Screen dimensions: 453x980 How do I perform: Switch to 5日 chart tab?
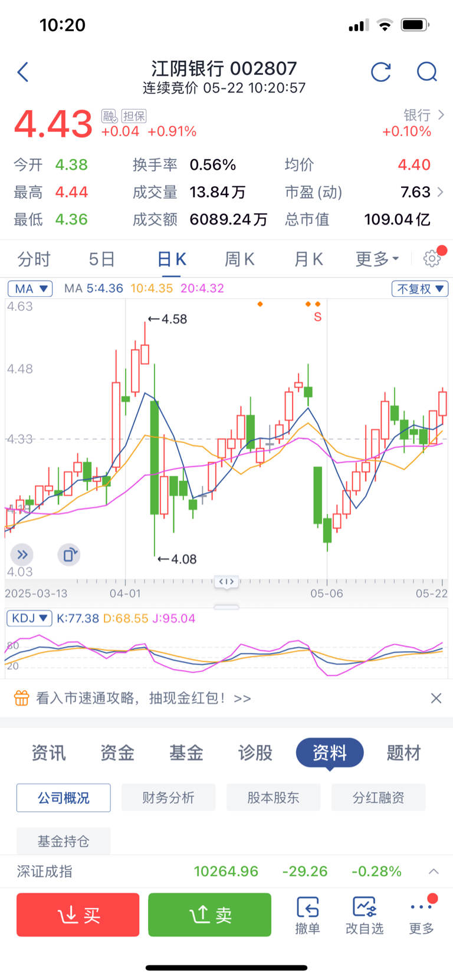tap(101, 259)
